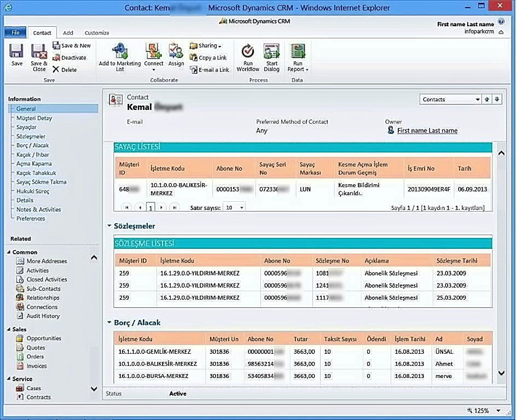Collapse the Borç / Alacak section
The height and width of the screenshot is (420, 517).
[109, 323]
